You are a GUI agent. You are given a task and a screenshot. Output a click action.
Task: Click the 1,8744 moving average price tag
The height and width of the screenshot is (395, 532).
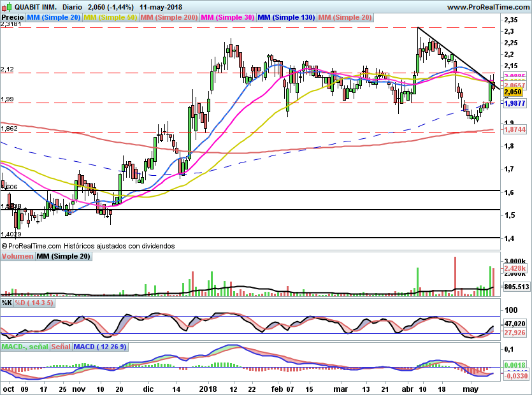515,129
